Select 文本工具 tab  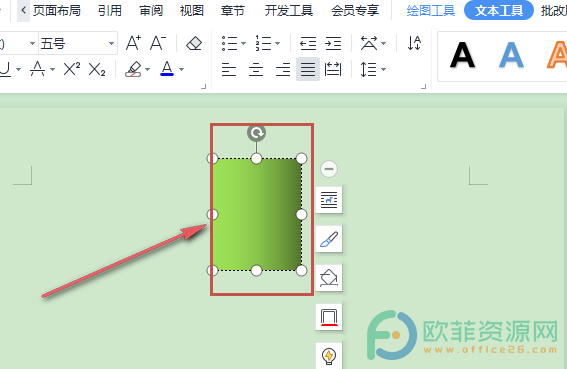point(499,10)
